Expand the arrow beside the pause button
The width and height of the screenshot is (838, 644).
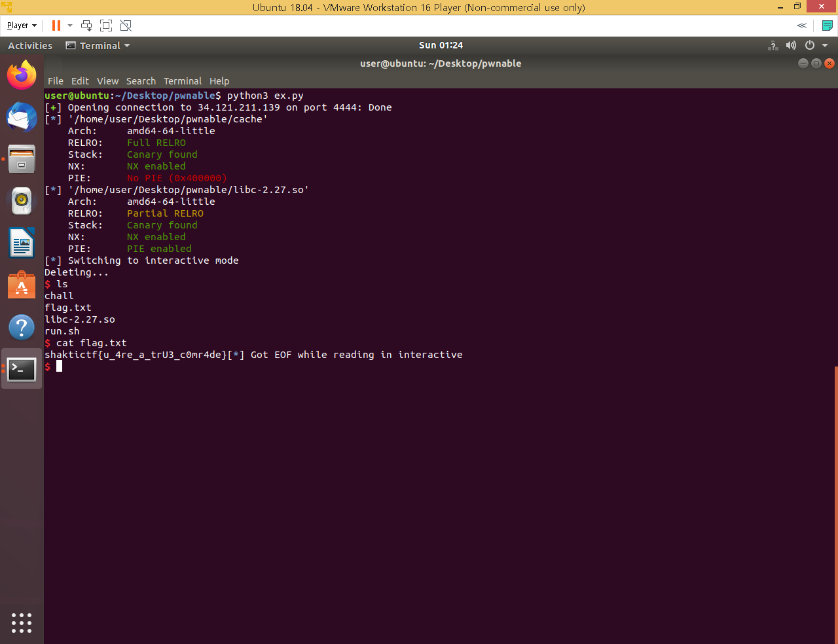[70, 26]
